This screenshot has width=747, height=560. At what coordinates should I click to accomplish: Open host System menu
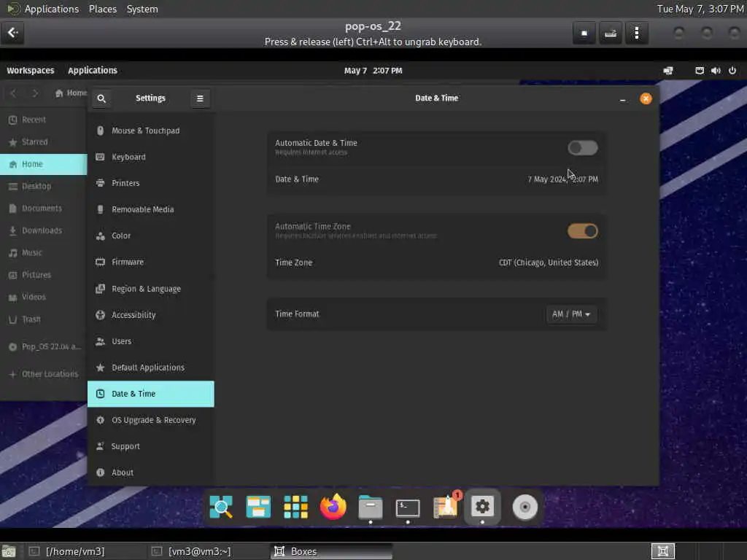pos(142,9)
